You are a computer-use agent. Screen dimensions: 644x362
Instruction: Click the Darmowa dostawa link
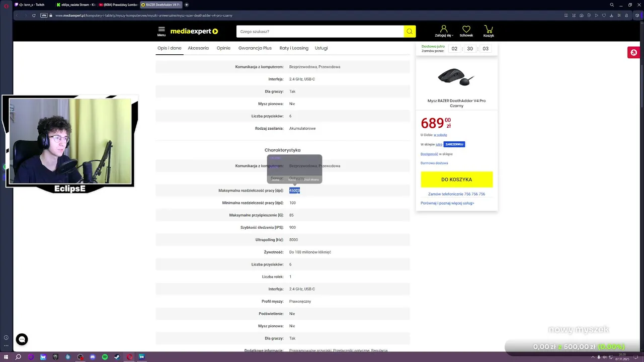pyautogui.click(x=434, y=163)
